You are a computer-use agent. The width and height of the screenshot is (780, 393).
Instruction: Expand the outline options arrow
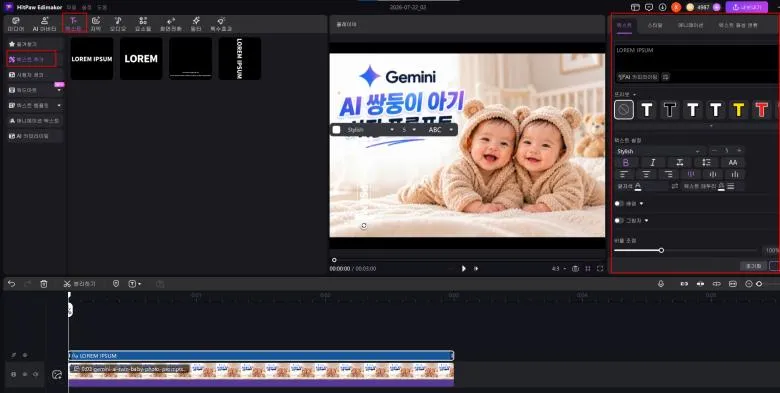pyautogui.click(x=641, y=203)
